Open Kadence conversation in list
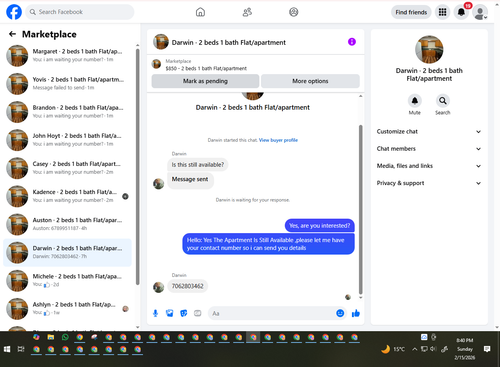The width and height of the screenshot is (500, 367). [67, 196]
